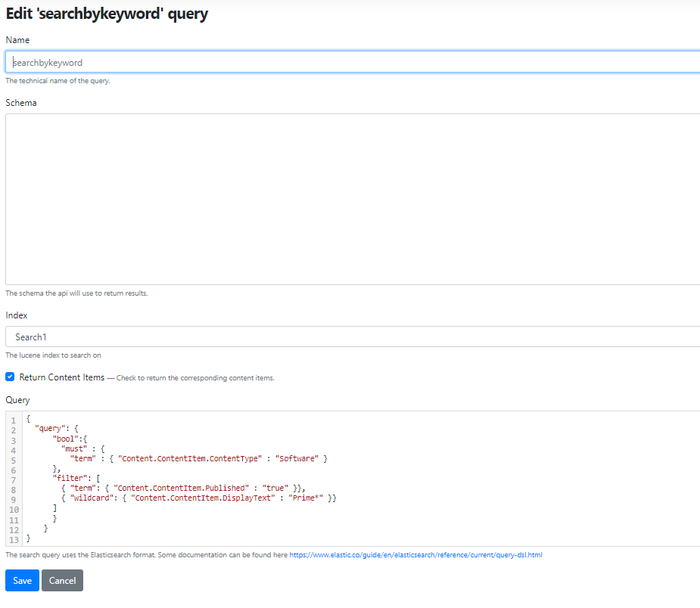700x608 pixels.
Task: Open the Elasticsearch query-dsl documentation link
Action: point(415,555)
